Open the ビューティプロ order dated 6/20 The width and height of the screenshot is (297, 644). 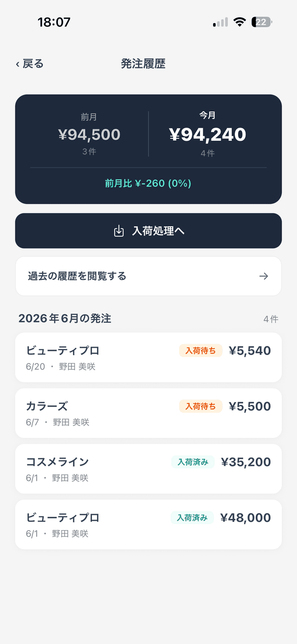coord(148,358)
